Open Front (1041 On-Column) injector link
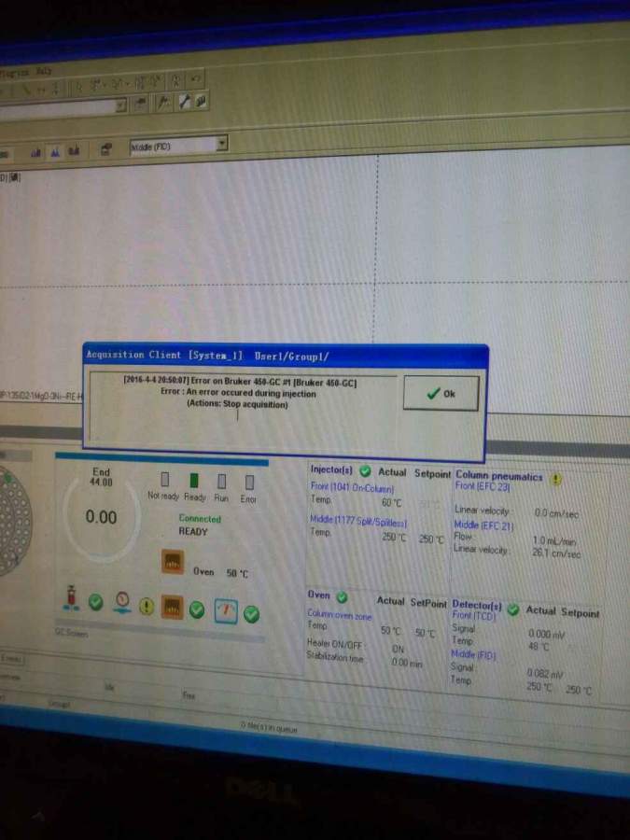Viewport: 630px width, 840px height. pos(352,487)
